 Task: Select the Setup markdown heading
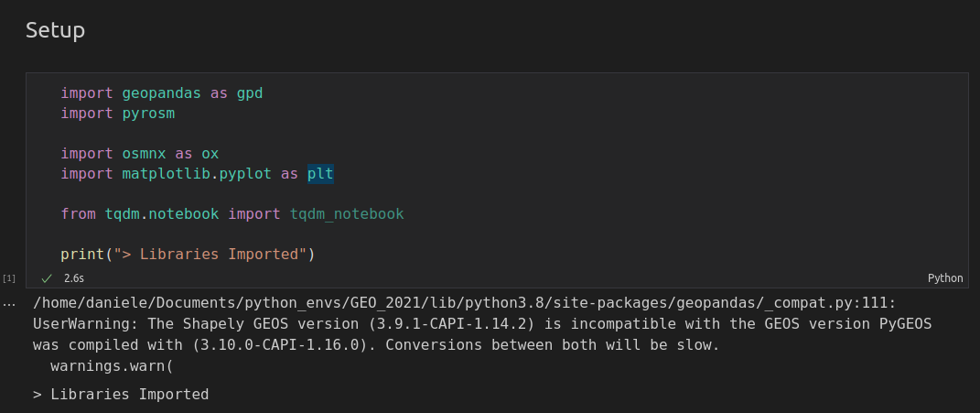point(55,30)
